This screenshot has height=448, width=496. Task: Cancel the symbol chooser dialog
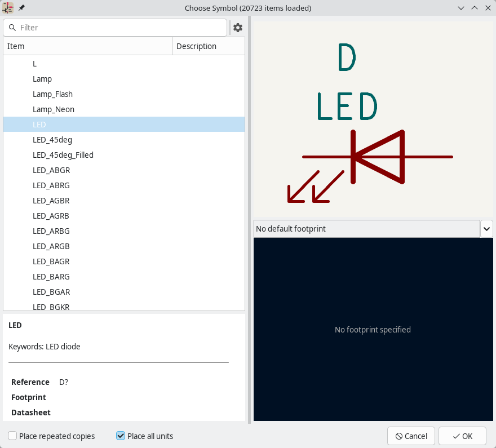411,436
